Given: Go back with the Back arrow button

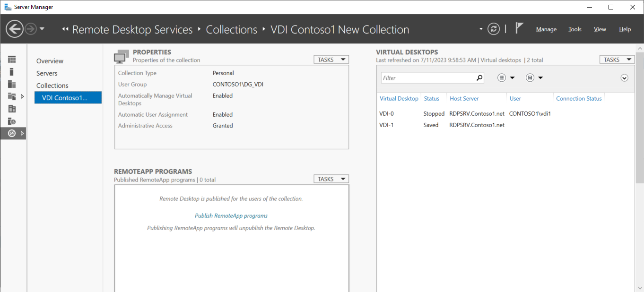Looking at the screenshot, I should tap(15, 29).
